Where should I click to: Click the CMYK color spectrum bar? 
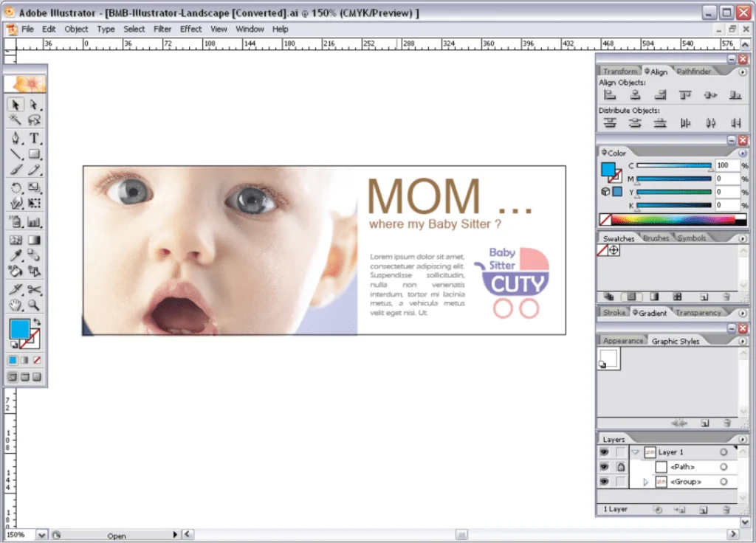coord(673,219)
